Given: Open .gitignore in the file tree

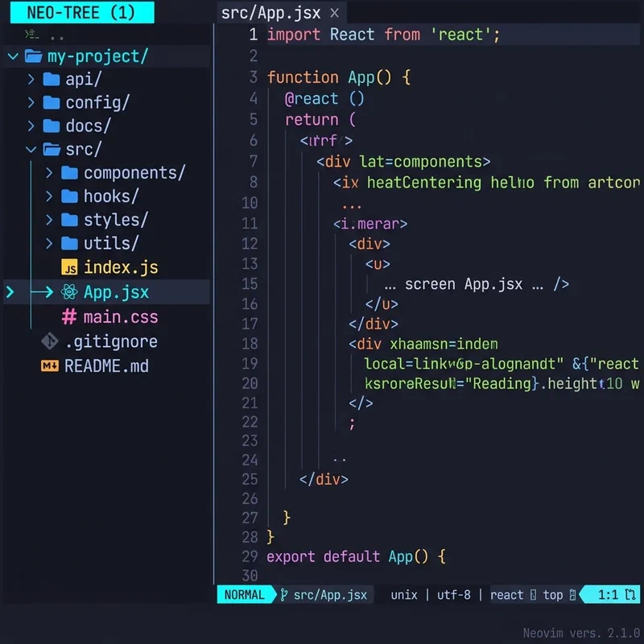Looking at the screenshot, I should [111, 341].
